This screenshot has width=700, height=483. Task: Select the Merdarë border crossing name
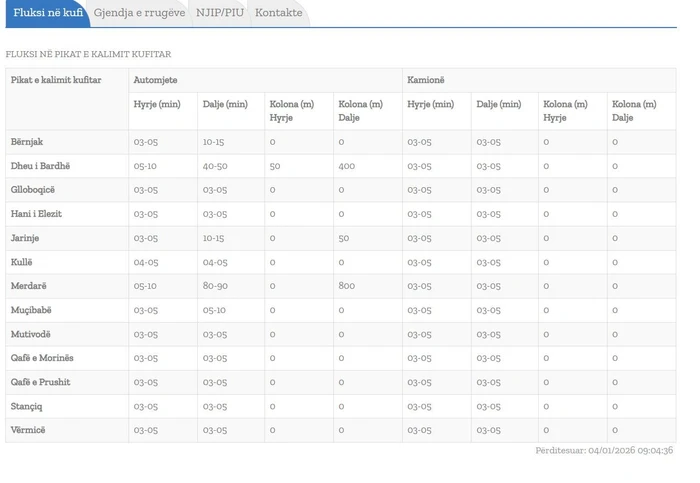coord(29,286)
